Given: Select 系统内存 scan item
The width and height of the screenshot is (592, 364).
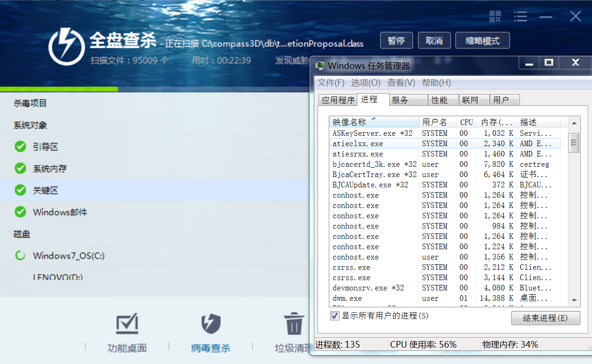Looking at the screenshot, I should tap(155, 168).
